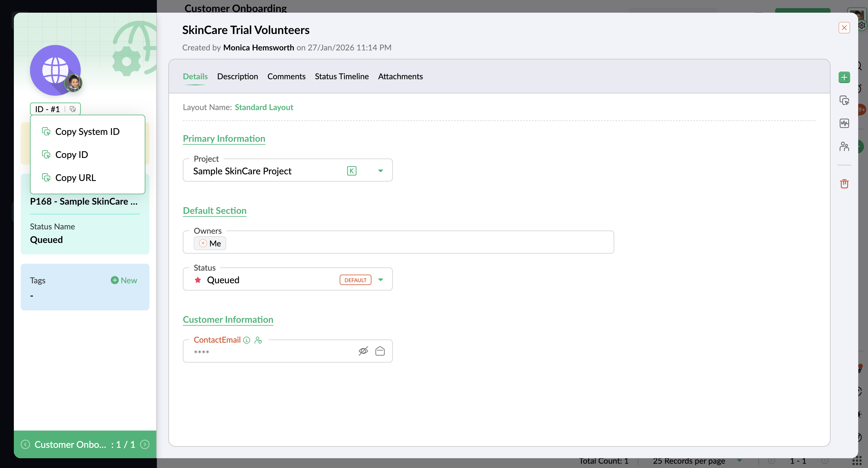Open the Records per page dropdown
The width and height of the screenshot is (868, 468).
pos(740,461)
